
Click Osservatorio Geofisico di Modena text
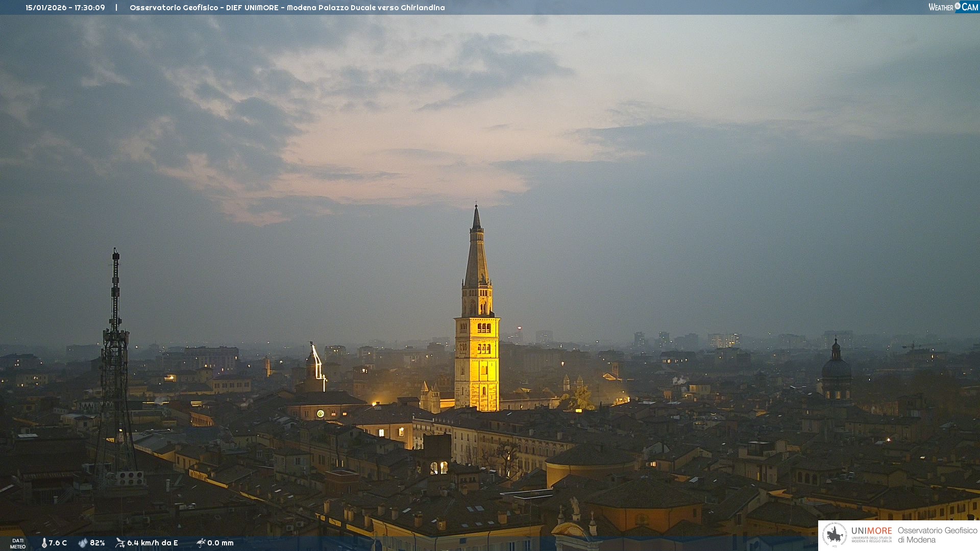pos(937,535)
